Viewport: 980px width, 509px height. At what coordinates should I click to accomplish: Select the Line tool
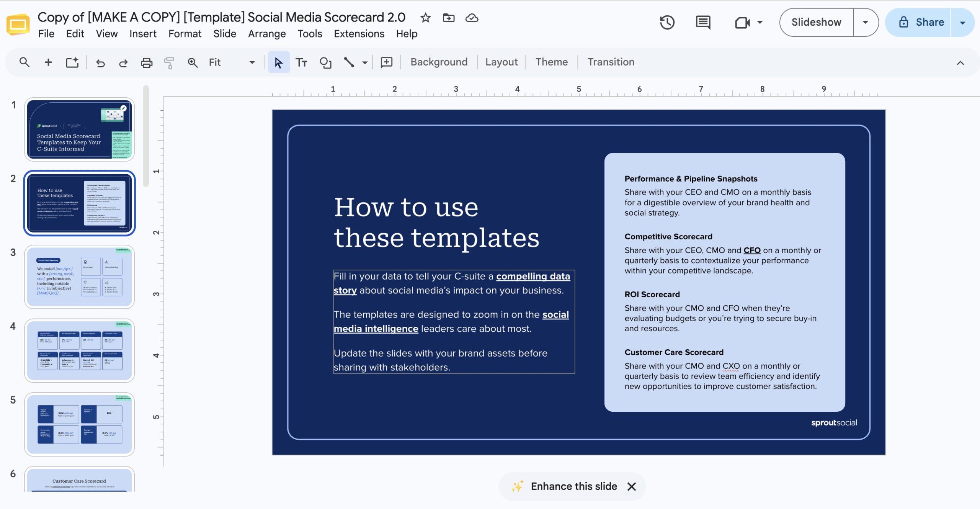349,62
